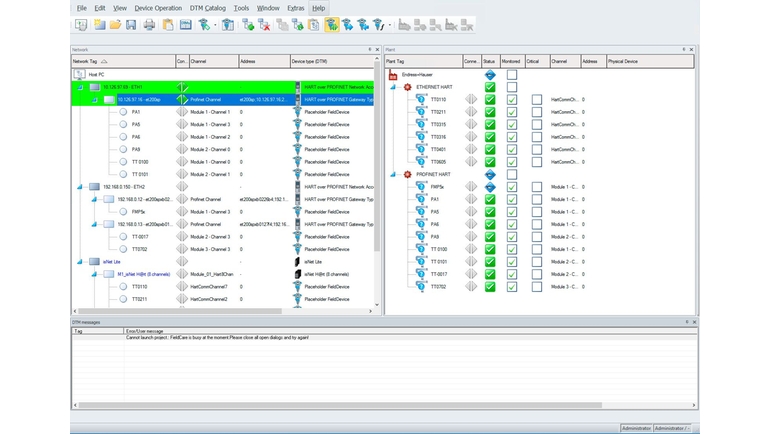Collapse the 192.168.0.150 - ETH2 node
Screen dimensions: 771x434
click(x=80, y=187)
